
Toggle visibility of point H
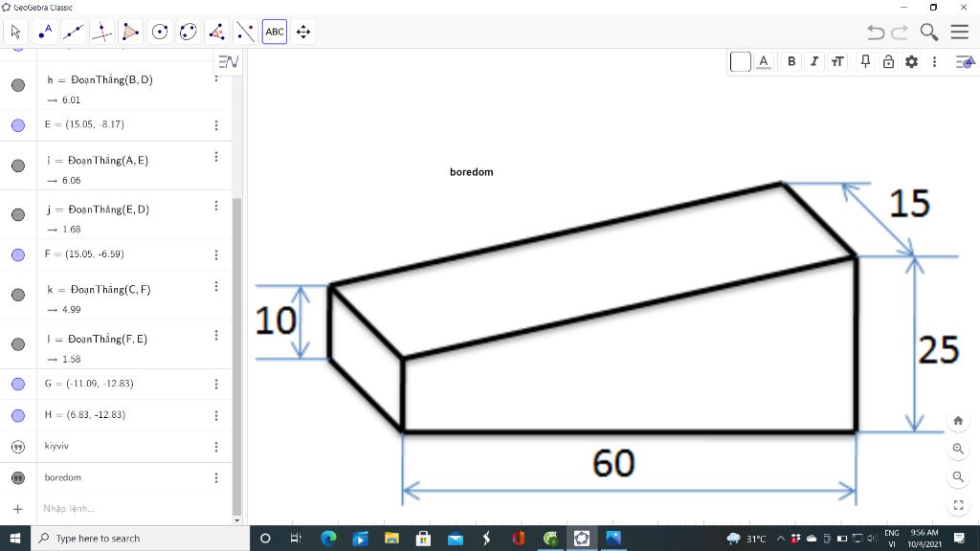click(18, 415)
